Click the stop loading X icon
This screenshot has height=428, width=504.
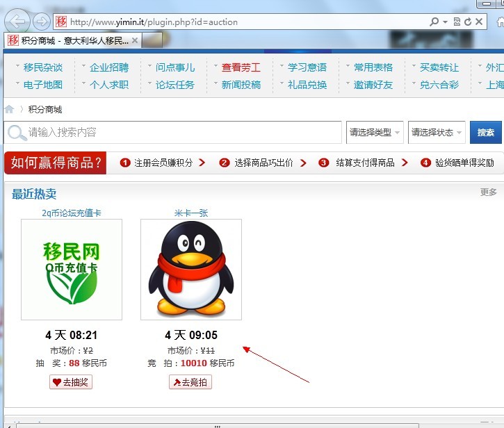pos(479,22)
